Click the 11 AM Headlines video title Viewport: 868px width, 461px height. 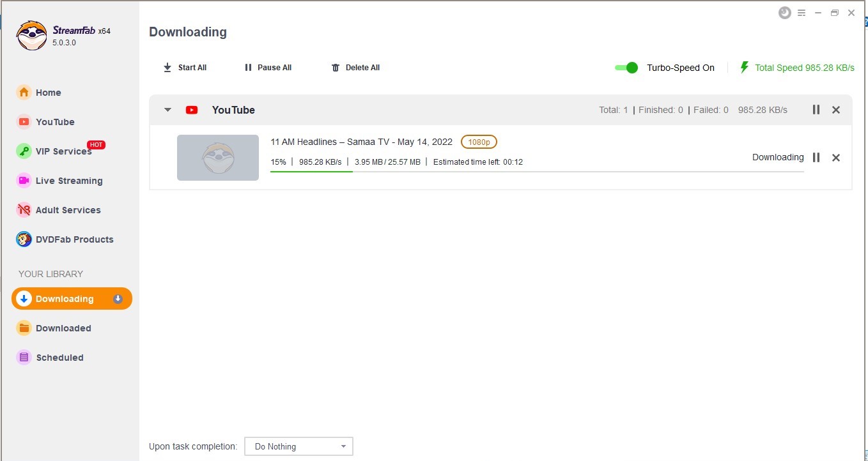361,142
